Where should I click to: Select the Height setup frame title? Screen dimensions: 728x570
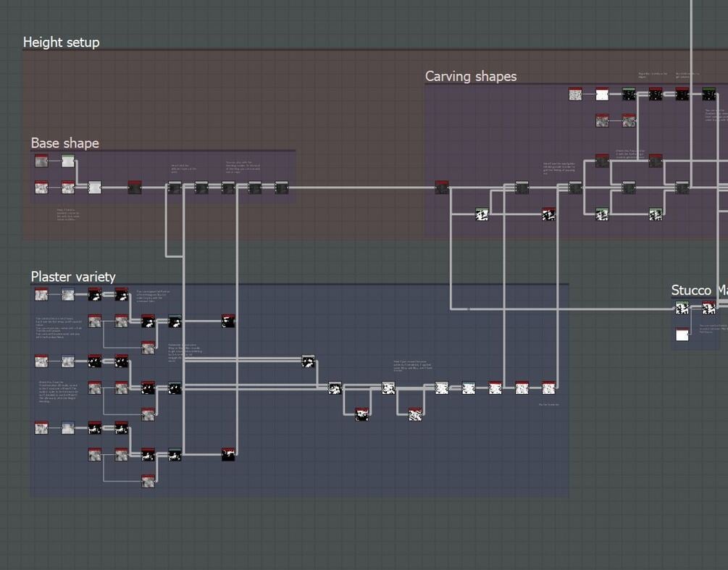62,42
